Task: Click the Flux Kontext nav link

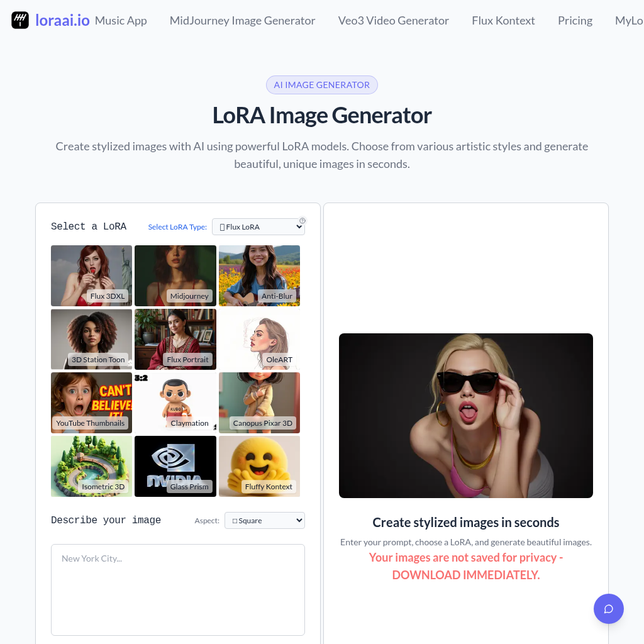Action: tap(503, 21)
